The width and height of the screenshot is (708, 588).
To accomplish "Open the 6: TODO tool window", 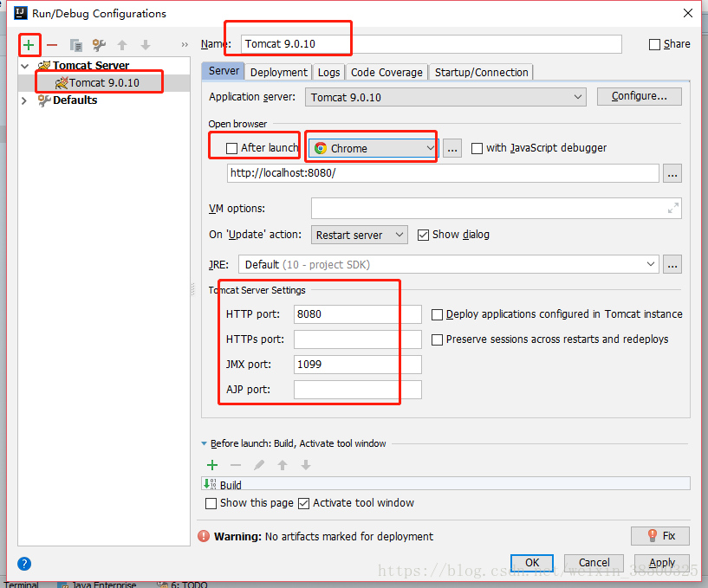I will (182, 585).
